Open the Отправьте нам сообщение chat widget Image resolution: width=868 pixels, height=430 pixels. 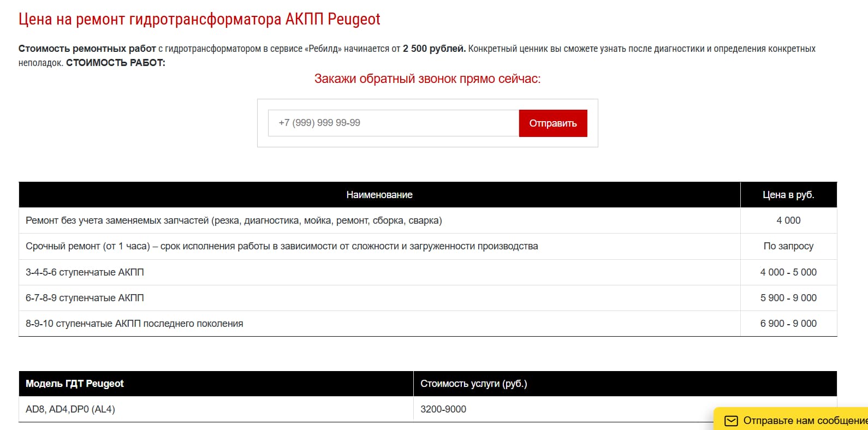tap(791, 419)
